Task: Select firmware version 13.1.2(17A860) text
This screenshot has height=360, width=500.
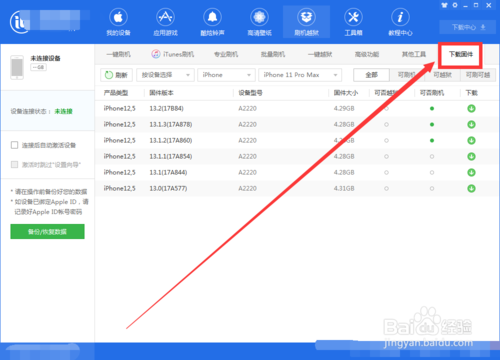Action: (171, 141)
